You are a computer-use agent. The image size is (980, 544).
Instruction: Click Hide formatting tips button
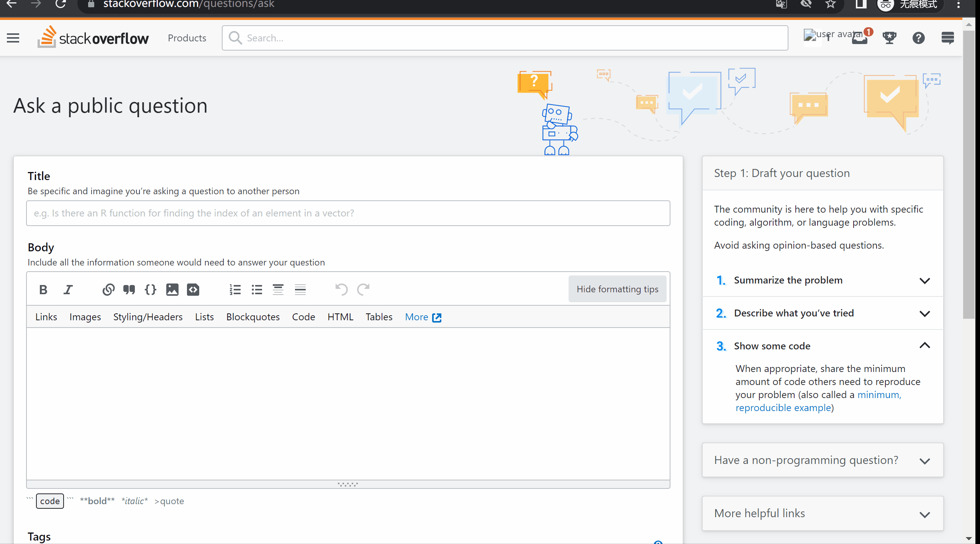617,289
